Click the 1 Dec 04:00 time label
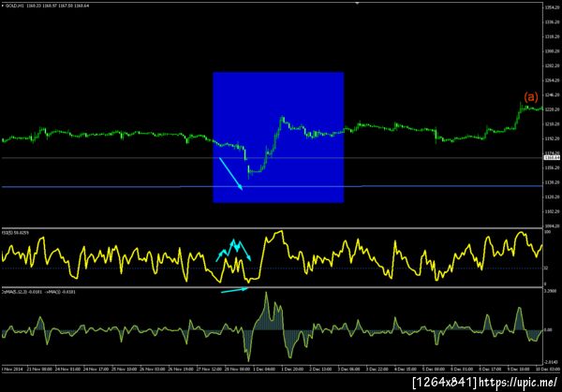Viewport: 562px width, 392px height. point(264,369)
